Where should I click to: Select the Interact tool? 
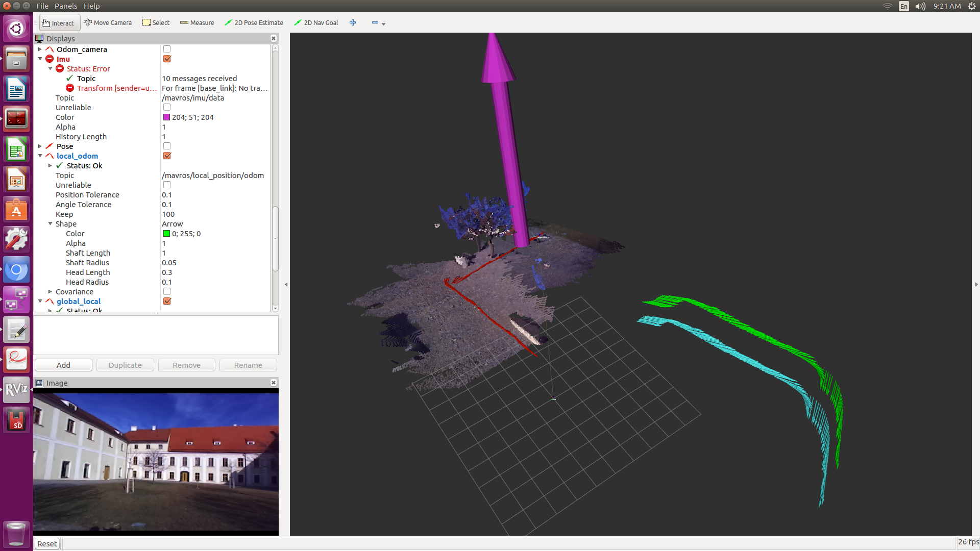[x=58, y=23]
